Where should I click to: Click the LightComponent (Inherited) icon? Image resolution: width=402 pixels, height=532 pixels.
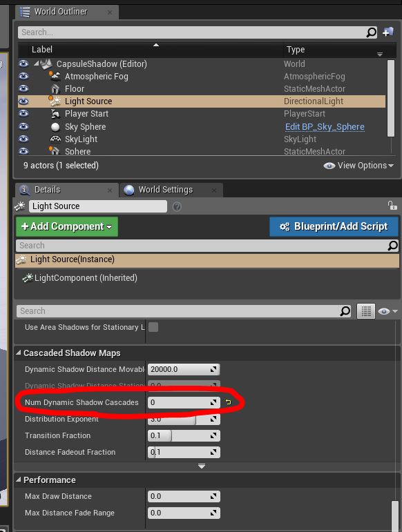pyautogui.click(x=28, y=278)
